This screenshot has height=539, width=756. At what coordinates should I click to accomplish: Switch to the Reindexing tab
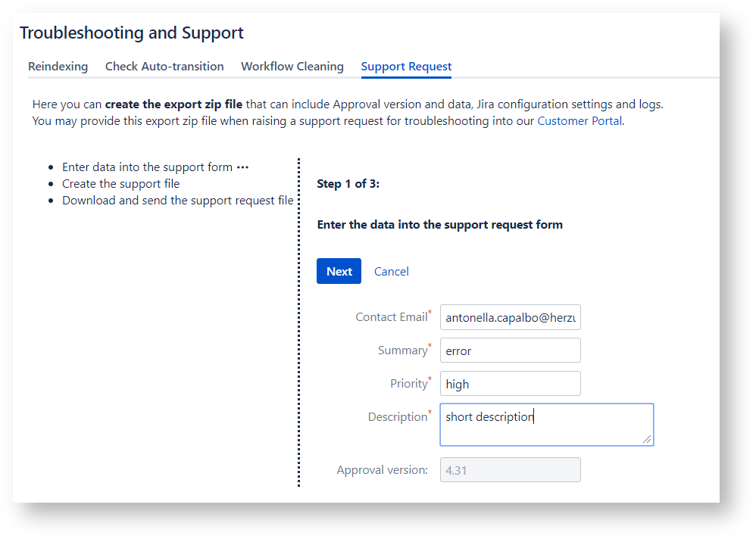tap(58, 67)
